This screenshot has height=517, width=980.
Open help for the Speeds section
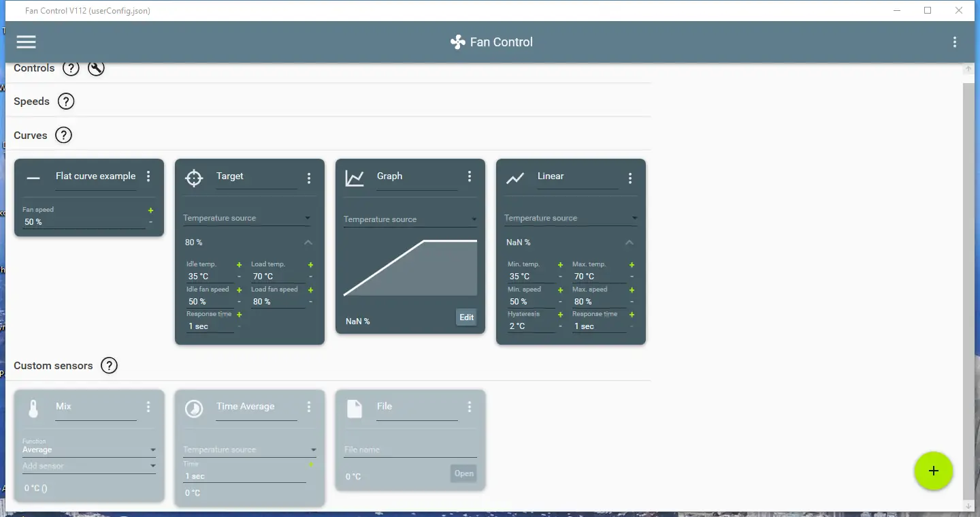(x=65, y=101)
